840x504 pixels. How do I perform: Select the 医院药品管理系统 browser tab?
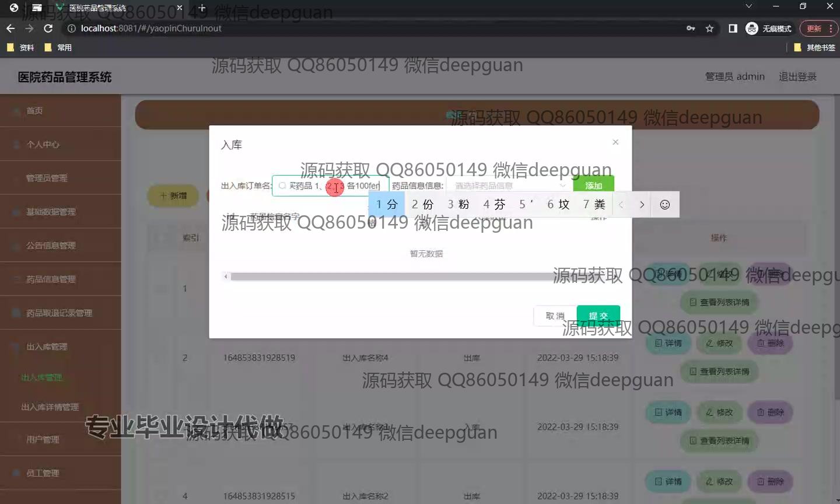coord(120,8)
